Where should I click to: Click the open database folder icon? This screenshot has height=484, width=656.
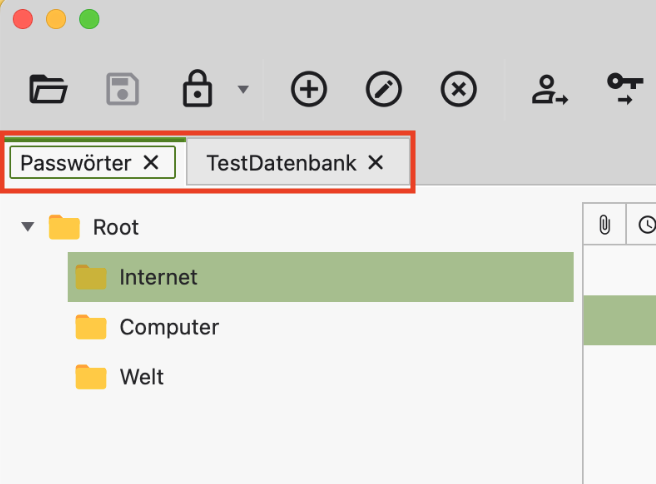pos(48,90)
